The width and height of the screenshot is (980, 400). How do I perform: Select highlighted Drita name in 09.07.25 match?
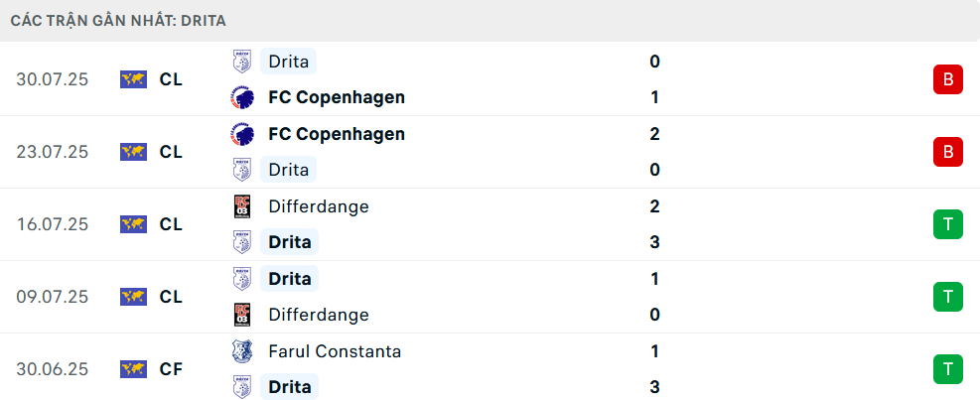(x=289, y=279)
